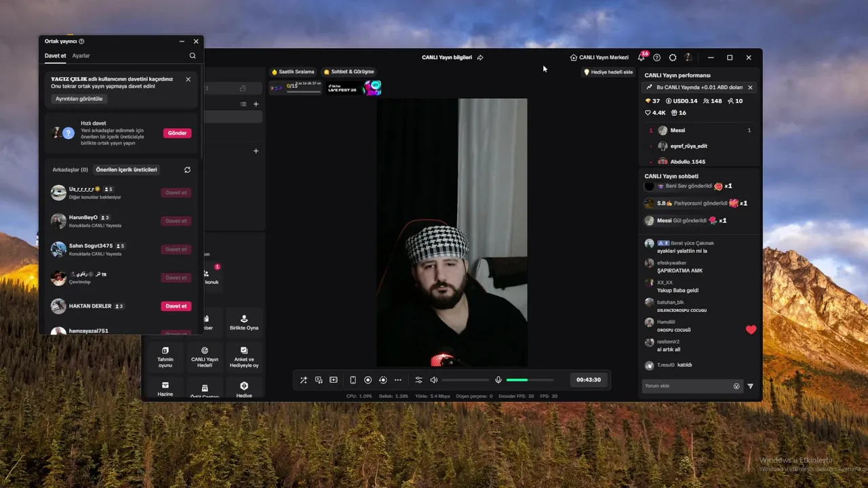Open the scene list view icon

point(243,104)
